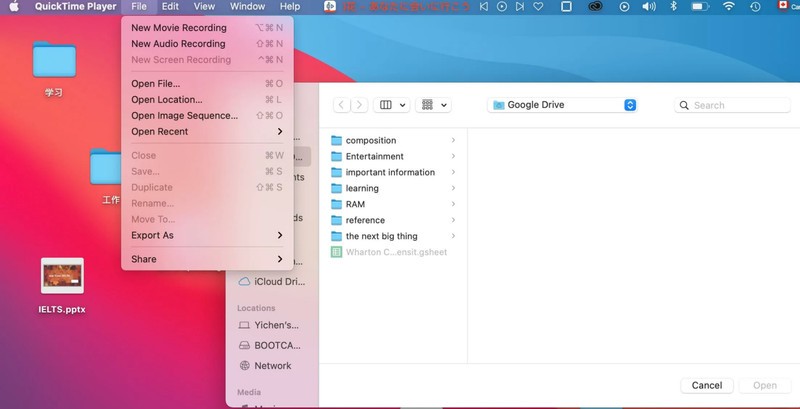Image resolution: width=800 pixels, height=409 pixels.
Task: Expand the Share submenu
Action: [x=207, y=259]
